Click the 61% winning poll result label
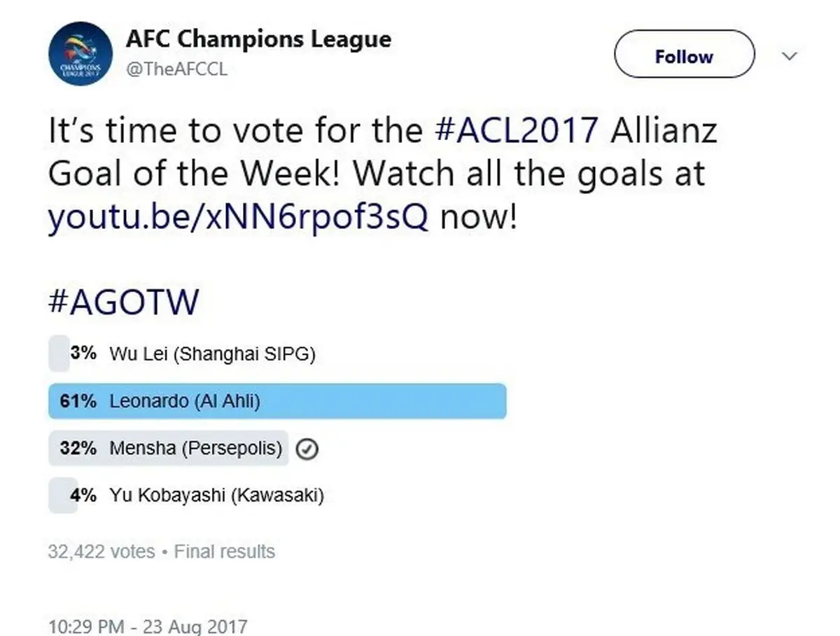Screen dimensions: 840x636 78,401
